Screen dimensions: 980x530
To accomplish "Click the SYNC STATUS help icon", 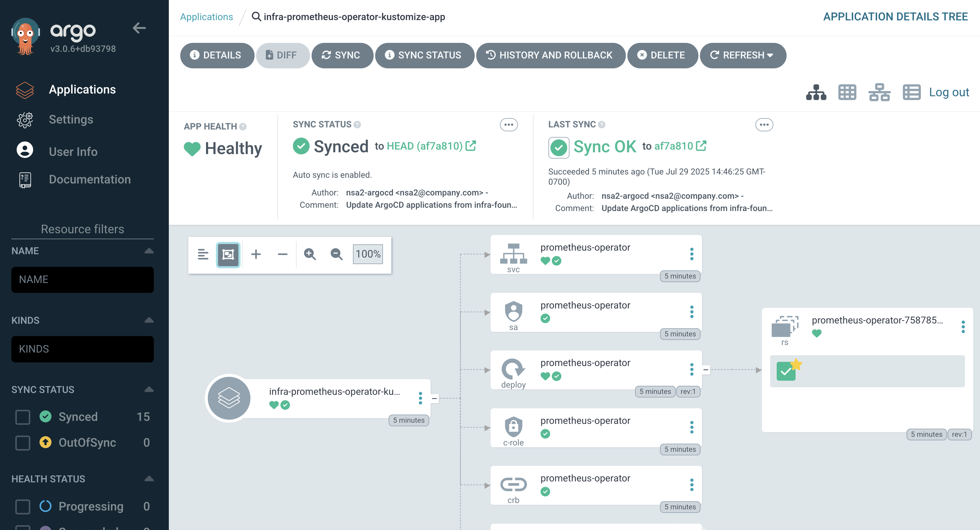I will 357,125.
